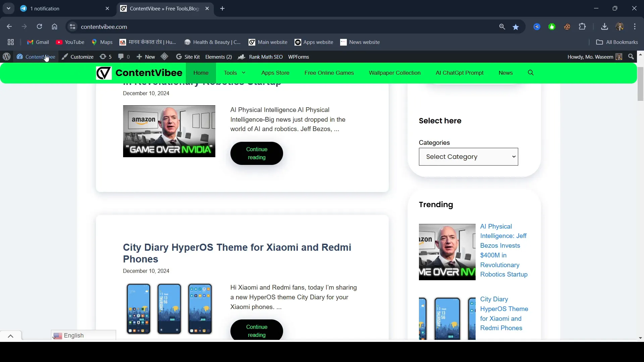Reload the current page
The height and width of the screenshot is (362, 644).
(40, 27)
